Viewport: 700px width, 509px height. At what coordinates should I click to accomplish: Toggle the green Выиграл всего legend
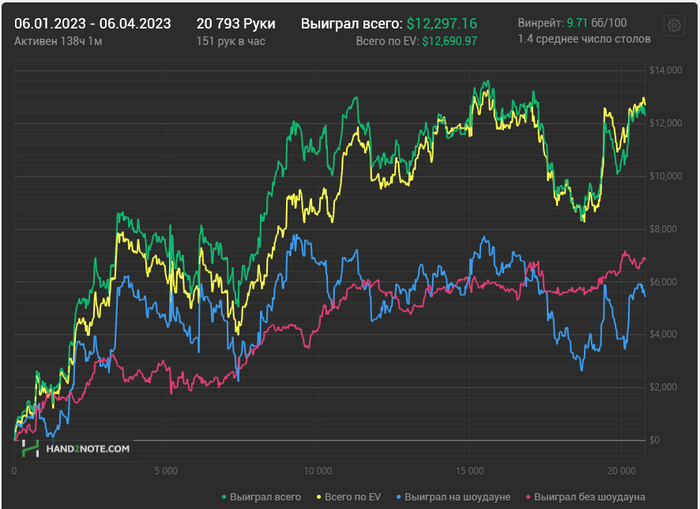261,497
